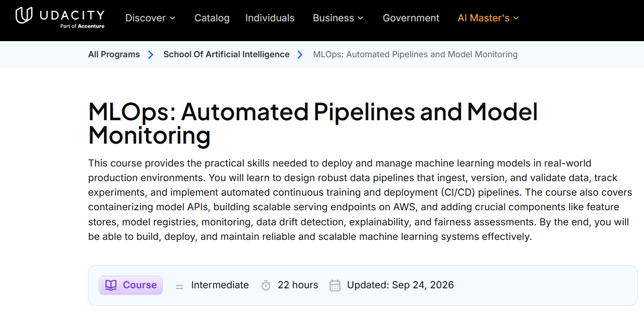Click the chevron after All Programs
Image resolution: width=644 pixels, height=332 pixels.
pyautogui.click(x=151, y=55)
